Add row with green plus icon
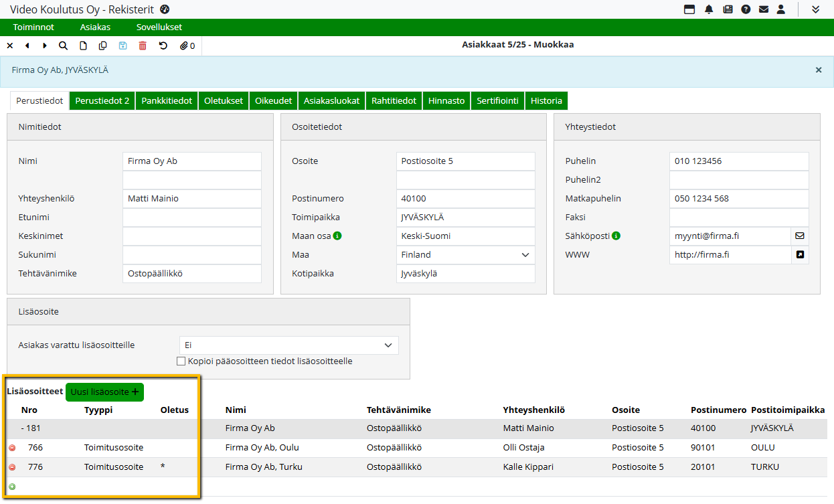Screen dimensions: 834x504 [x=12, y=487]
